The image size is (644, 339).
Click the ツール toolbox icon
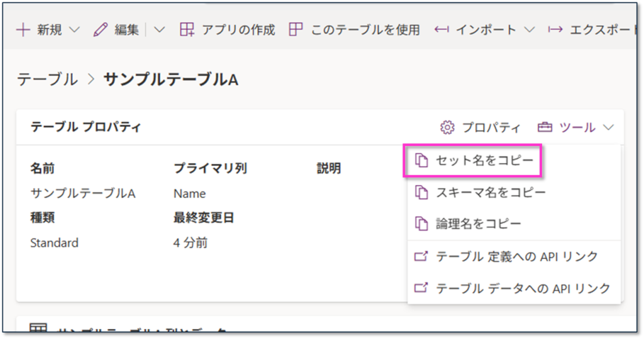545,128
